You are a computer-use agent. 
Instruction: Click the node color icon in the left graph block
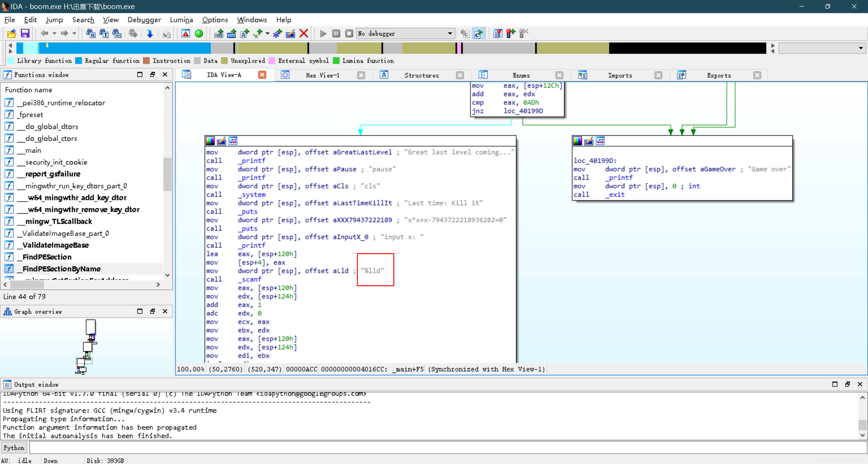click(x=210, y=141)
